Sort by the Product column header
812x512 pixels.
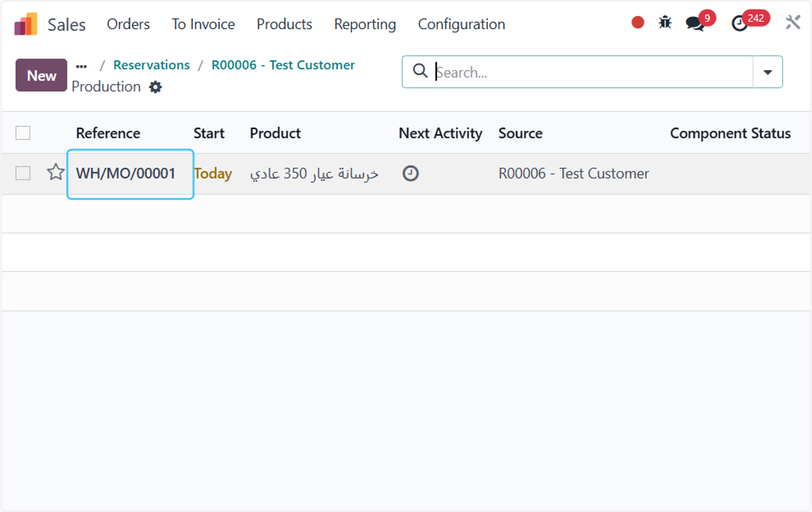(275, 133)
